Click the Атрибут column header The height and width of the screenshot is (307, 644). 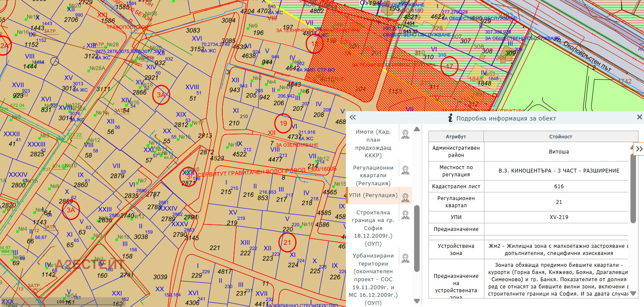point(456,137)
